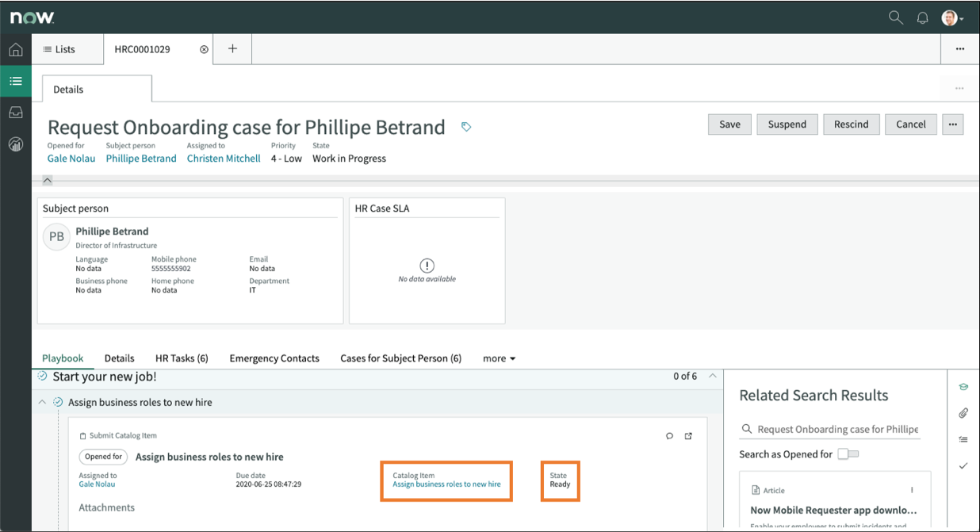The height and width of the screenshot is (532, 980).
Task: Collapse the case header section chevron
Action: click(x=47, y=181)
